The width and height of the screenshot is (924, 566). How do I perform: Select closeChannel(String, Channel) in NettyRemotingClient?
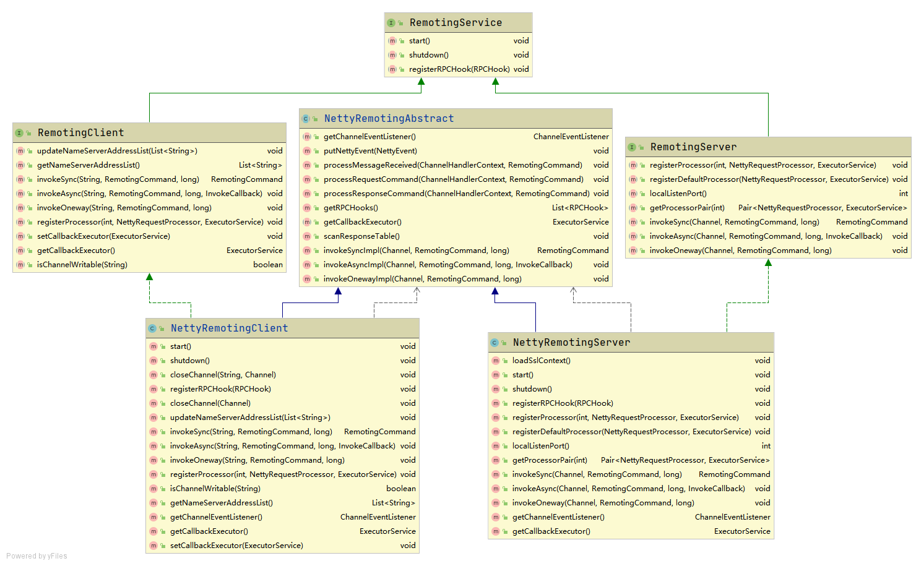click(x=223, y=375)
